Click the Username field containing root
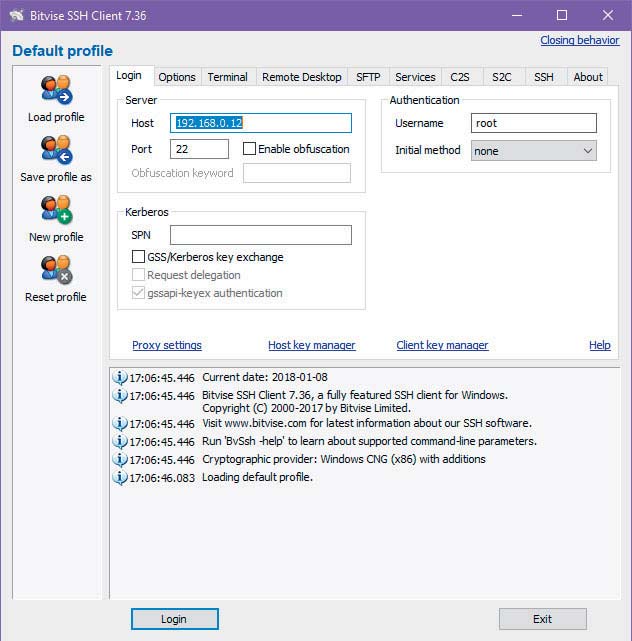 (x=533, y=123)
